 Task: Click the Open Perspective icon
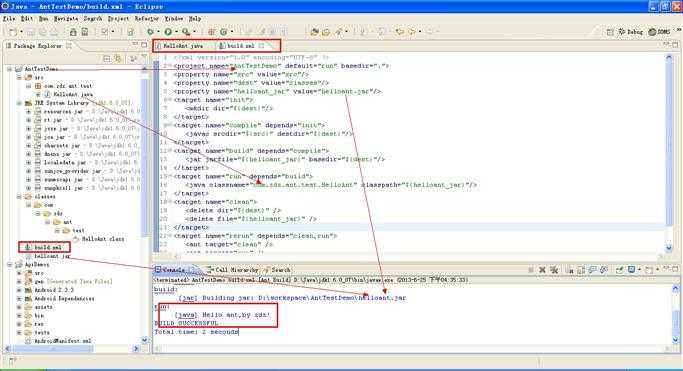610,32
